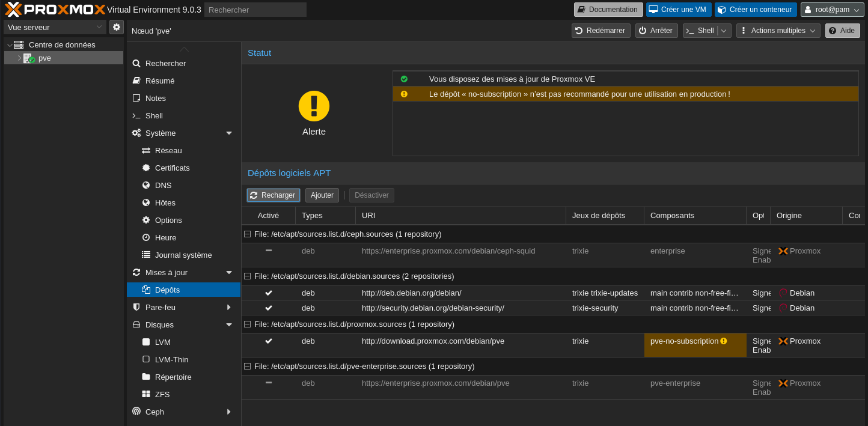Collapse the Mises à jour menu section
868x426 pixels.
pos(229,272)
